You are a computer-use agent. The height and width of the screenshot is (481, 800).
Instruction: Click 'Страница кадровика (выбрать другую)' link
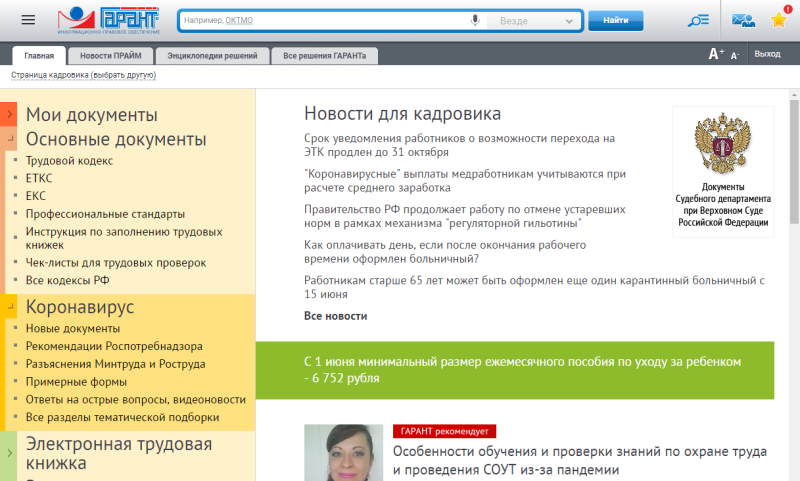(84, 75)
